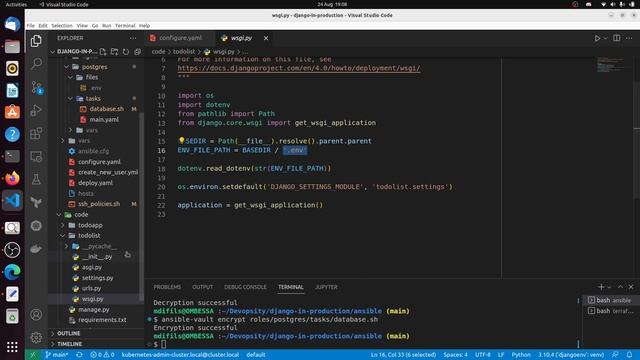
Task: Collapse the tasks folder
Action: click(x=70, y=98)
